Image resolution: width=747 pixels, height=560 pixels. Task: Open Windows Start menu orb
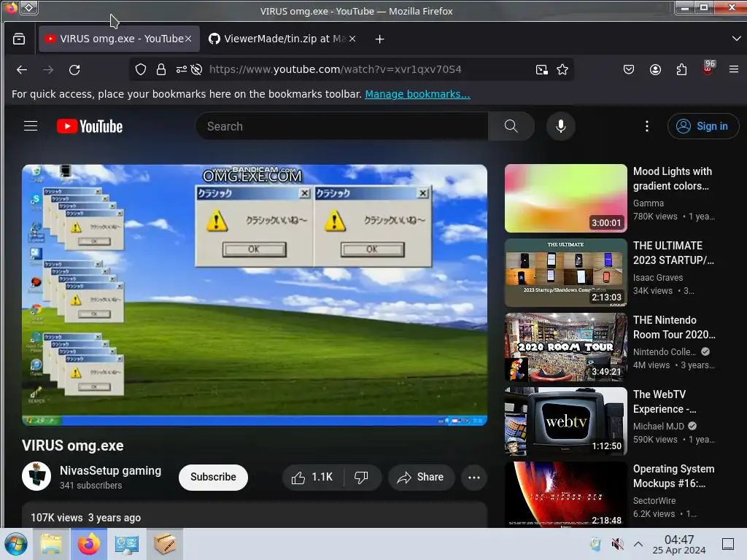point(16,544)
